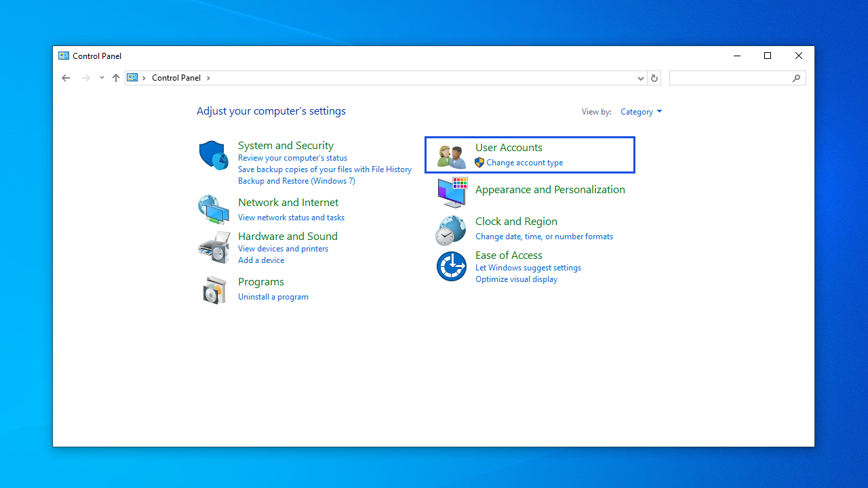Expand the address bar history dropdown
The width and height of the screenshot is (868, 488).
[x=640, y=78]
